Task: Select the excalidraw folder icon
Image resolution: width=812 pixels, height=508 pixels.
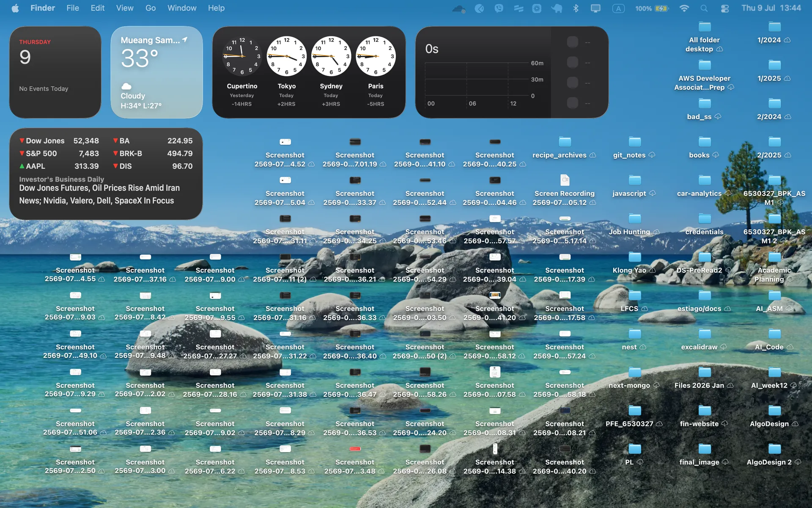Action: point(705,334)
